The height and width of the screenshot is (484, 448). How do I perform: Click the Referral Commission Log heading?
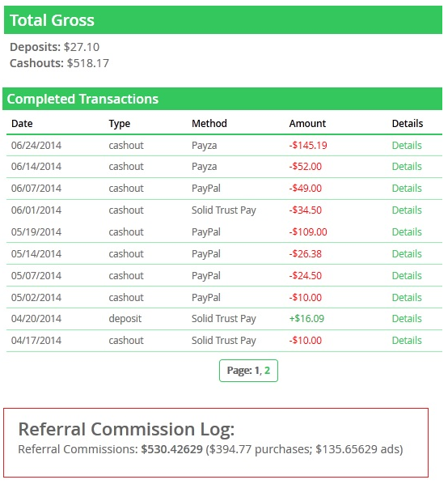pyautogui.click(x=126, y=429)
